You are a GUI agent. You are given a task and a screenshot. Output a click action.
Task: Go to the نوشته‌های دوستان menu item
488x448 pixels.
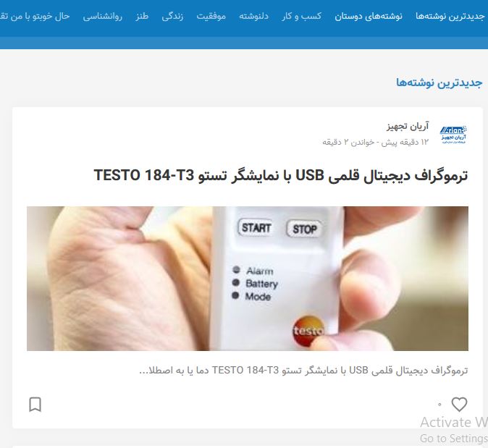(x=369, y=16)
